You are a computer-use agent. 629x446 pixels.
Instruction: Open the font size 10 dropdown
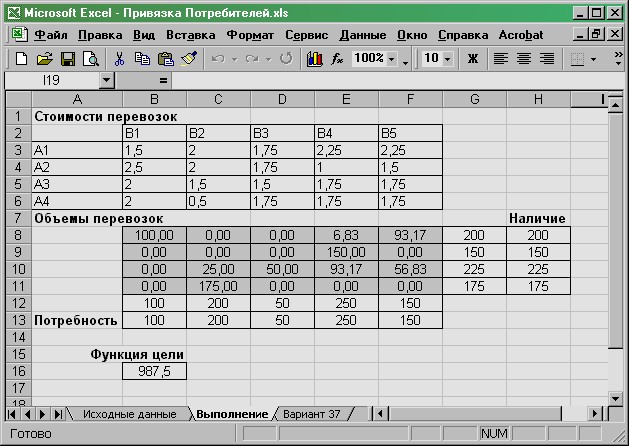tap(448, 59)
